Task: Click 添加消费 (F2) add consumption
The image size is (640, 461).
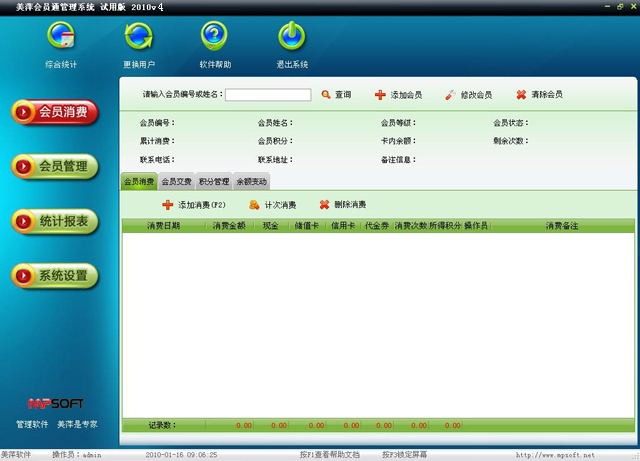Action: click(x=194, y=205)
